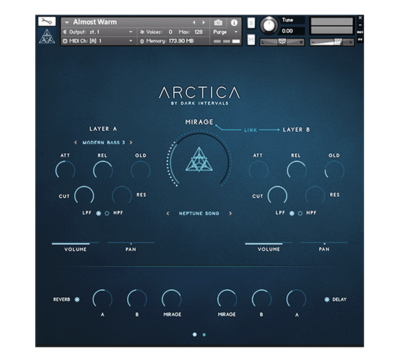Click the header pan L-R slider
The image size is (400, 362).
282,42
